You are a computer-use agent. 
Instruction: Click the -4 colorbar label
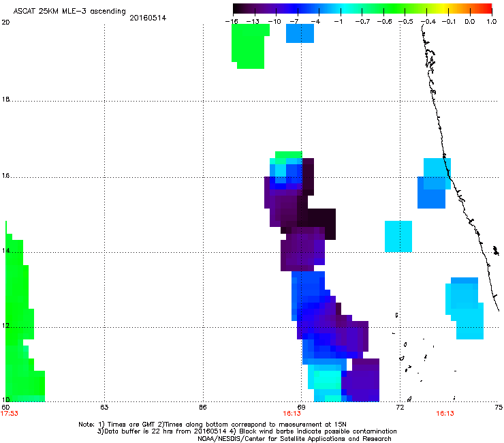315,22
